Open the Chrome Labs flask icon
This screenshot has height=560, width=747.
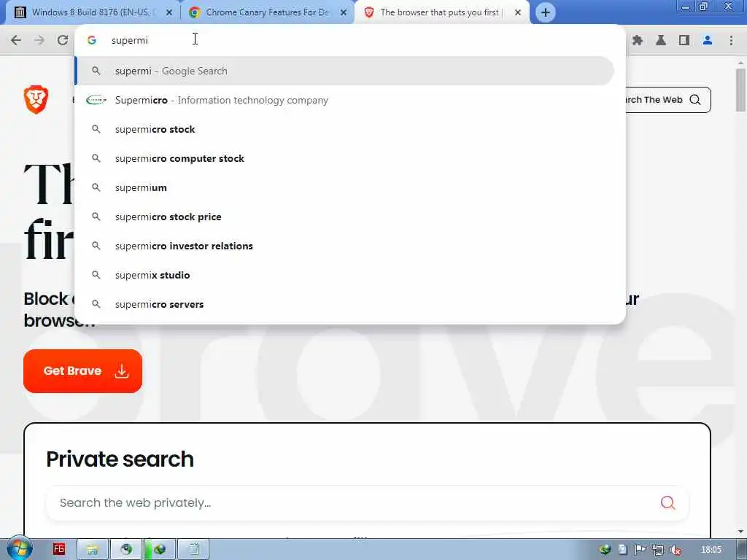(661, 41)
